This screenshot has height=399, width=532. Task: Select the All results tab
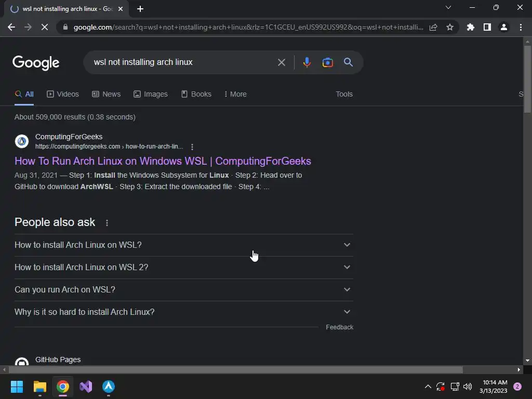pos(24,95)
